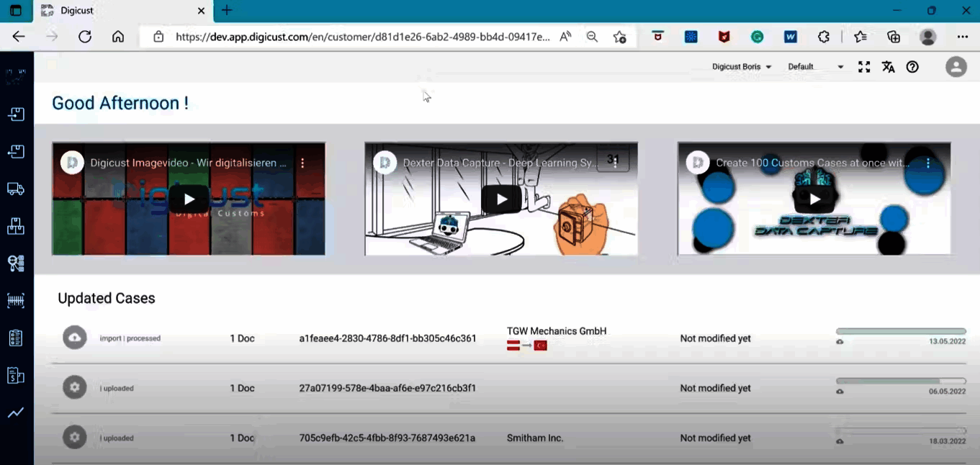The image size is (980, 465).
Task: Select the export shipments sidebar icon
Action: pos(16,151)
